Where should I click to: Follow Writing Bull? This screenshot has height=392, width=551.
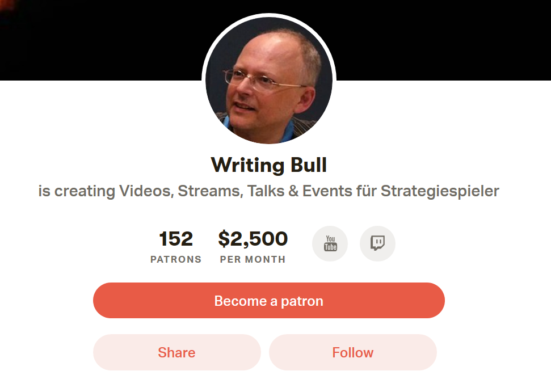coord(353,352)
